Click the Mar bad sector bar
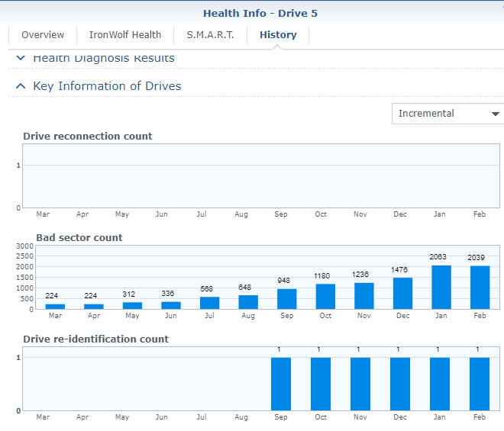 55,307
